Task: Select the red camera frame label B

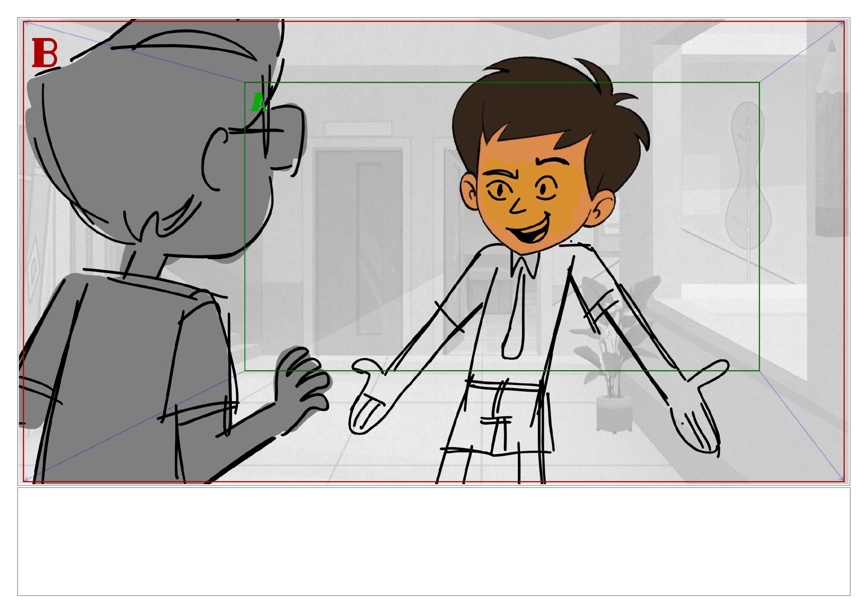Action: click(x=45, y=53)
